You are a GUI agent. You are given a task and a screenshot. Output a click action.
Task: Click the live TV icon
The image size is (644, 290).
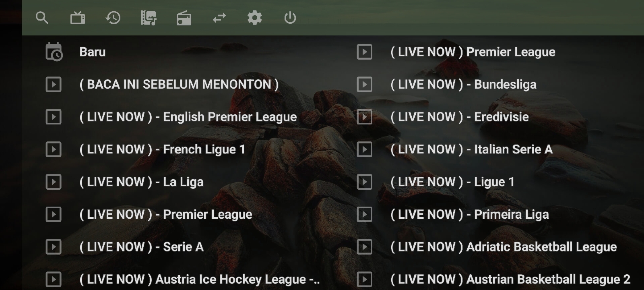78,18
